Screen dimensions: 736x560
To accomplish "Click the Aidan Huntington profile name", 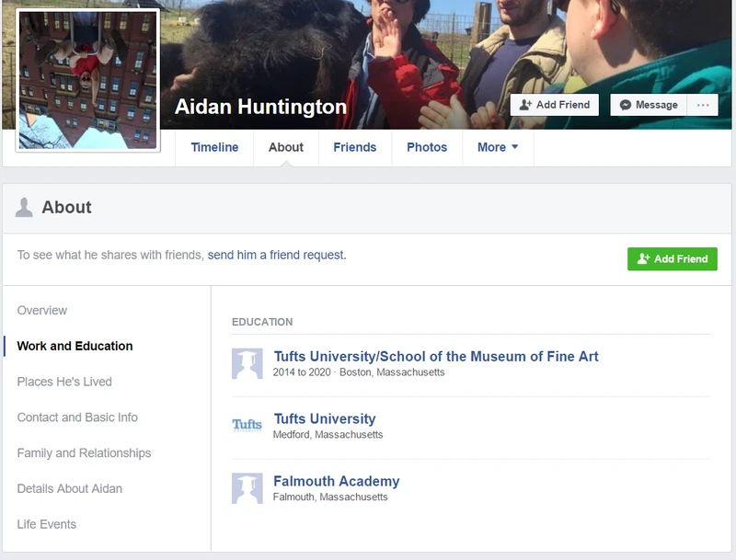I will point(260,107).
